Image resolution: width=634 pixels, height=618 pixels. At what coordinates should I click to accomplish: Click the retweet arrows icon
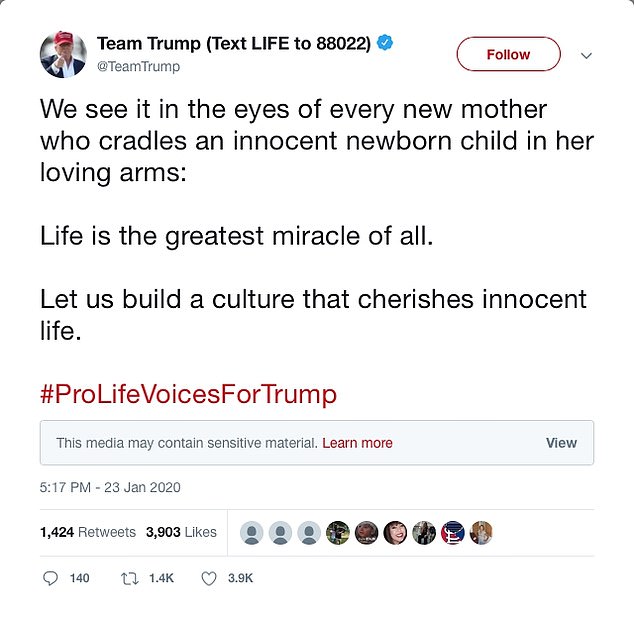click(127, 578)
